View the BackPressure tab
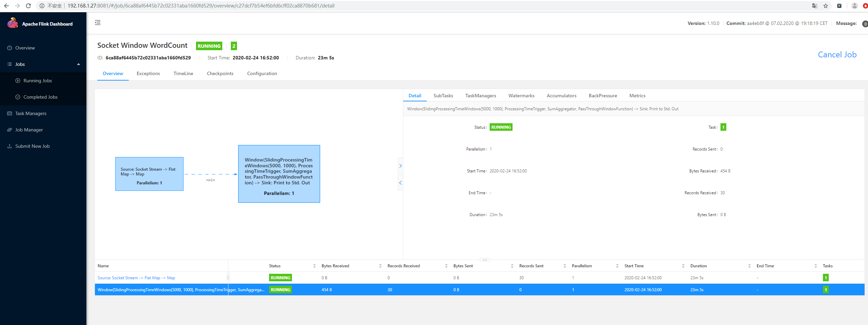868x325 pixels. [x=603, y=96]
